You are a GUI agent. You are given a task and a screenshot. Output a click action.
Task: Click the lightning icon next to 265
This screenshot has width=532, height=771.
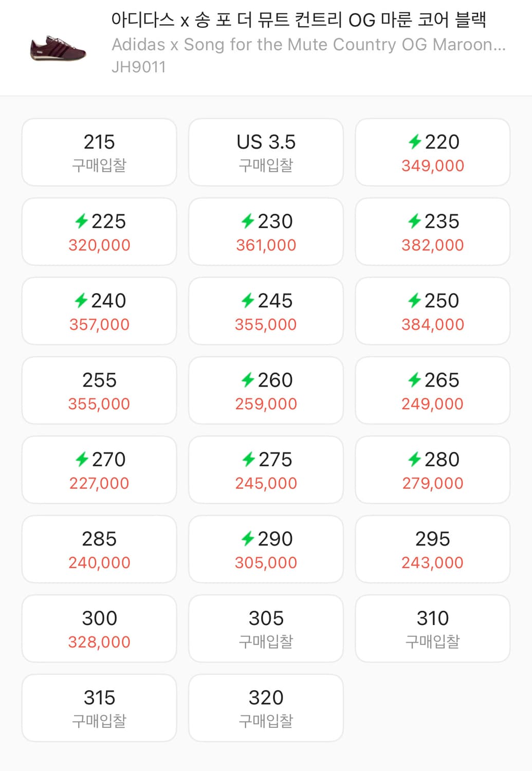tap(415, 380)
